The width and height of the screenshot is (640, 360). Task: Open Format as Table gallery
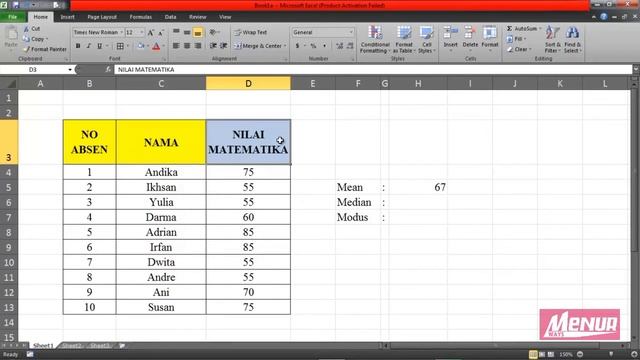(404, 40)
